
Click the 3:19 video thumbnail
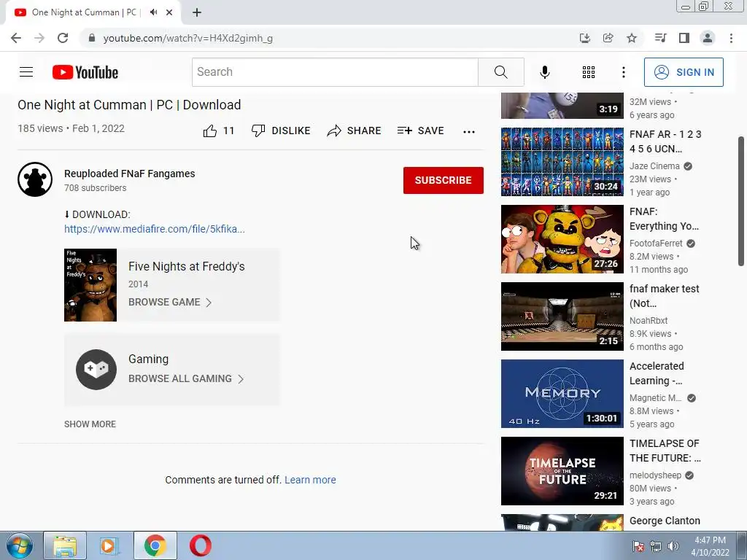[x=562, y=106]
